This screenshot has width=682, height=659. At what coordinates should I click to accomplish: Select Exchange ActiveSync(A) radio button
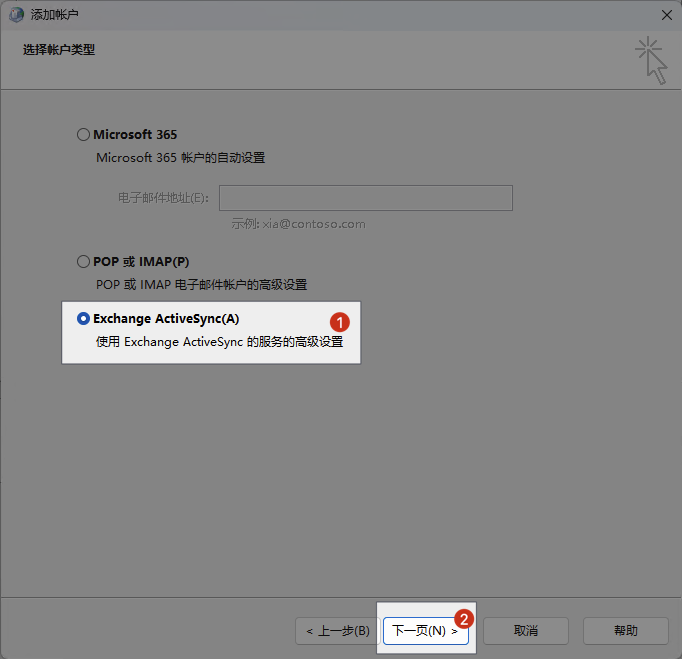coord(83,318)
